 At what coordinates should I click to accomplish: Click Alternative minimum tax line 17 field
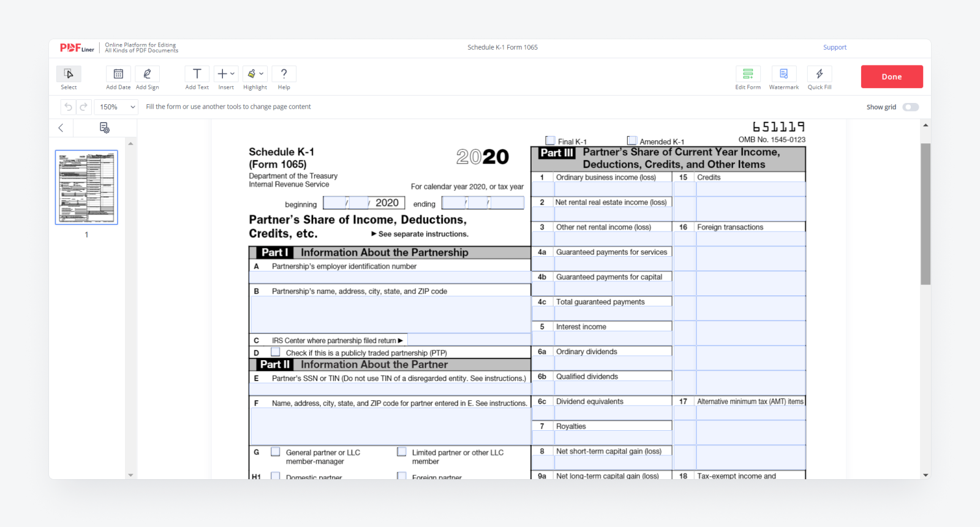[x=751, y=413]
